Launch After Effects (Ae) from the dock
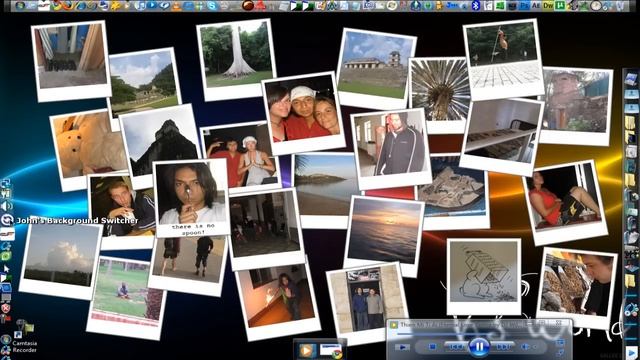Image resolution: width=640 pixels, height=360 pixels. click(x=536, y=6)
